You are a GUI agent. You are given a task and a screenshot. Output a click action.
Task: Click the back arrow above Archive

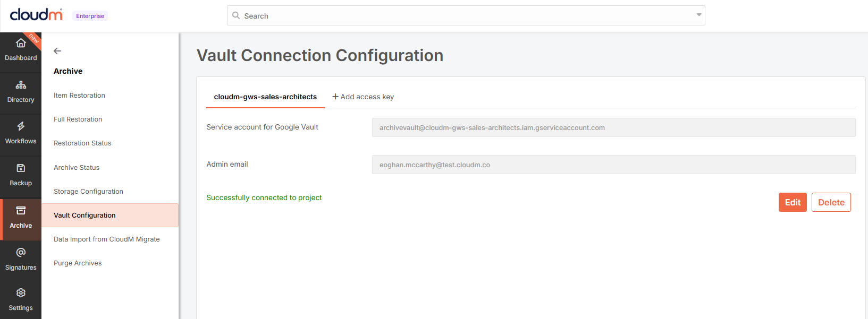[x=57, y=51]
